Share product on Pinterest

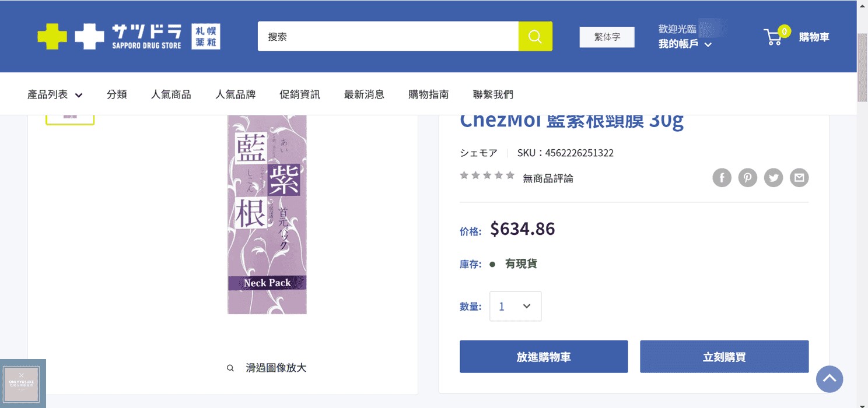coord(747,178)
